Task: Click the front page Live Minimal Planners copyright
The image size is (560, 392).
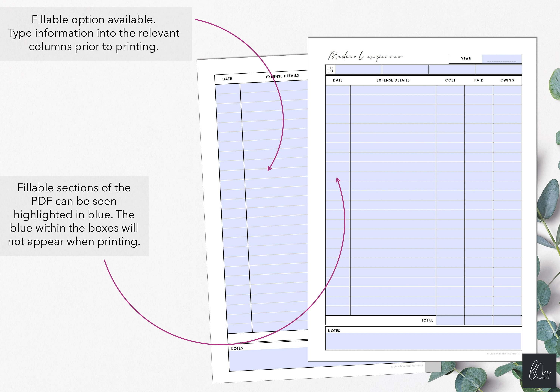Action: [503, 354]
